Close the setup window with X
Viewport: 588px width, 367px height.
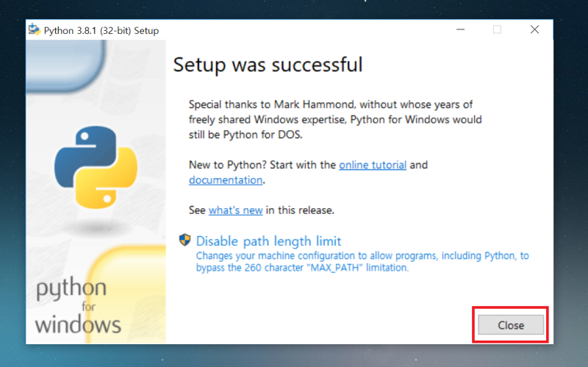(x=534, y=29)
